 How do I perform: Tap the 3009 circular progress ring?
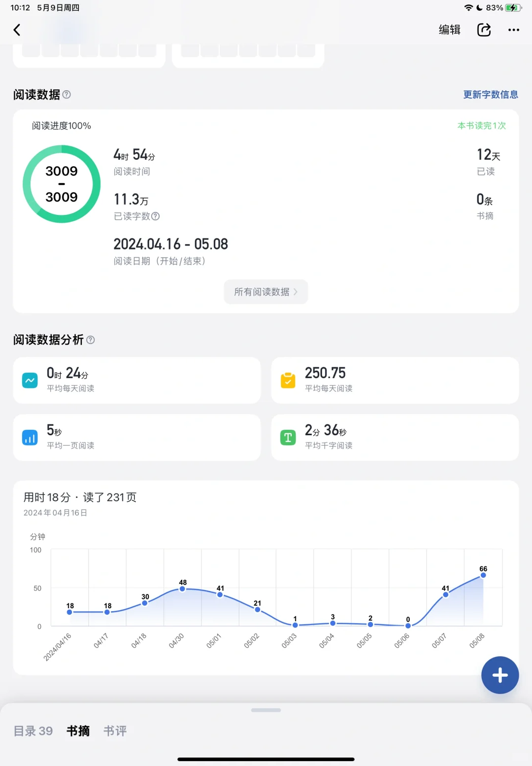tap(62, 184)
